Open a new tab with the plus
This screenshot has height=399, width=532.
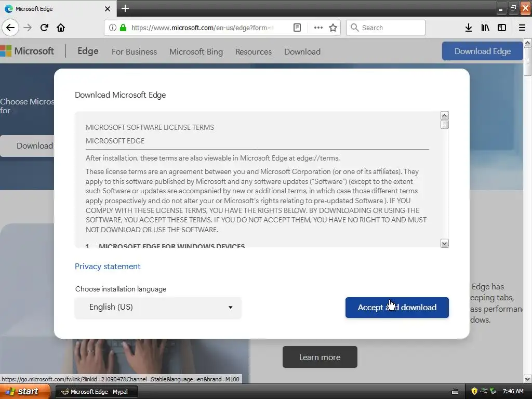125,8
